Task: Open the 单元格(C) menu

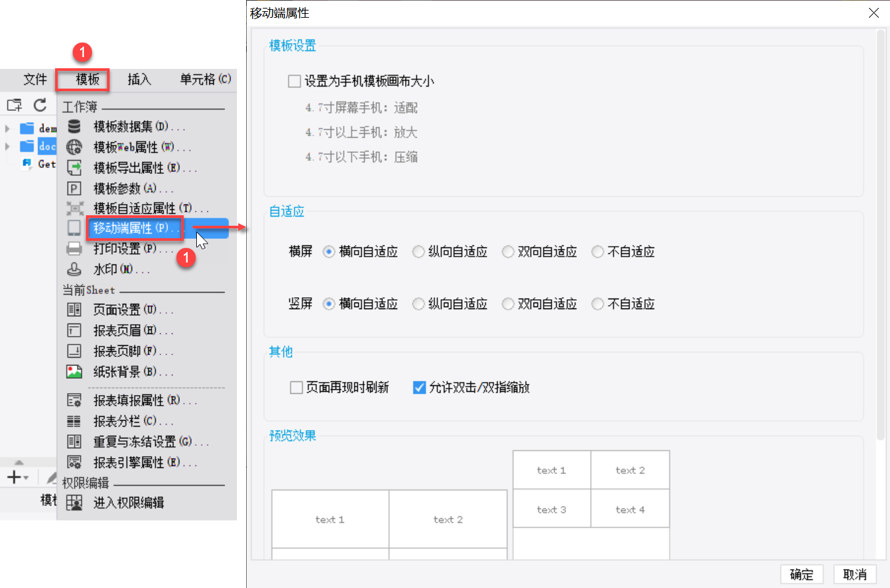Action: pyautogui.click(x=205, y=79)
